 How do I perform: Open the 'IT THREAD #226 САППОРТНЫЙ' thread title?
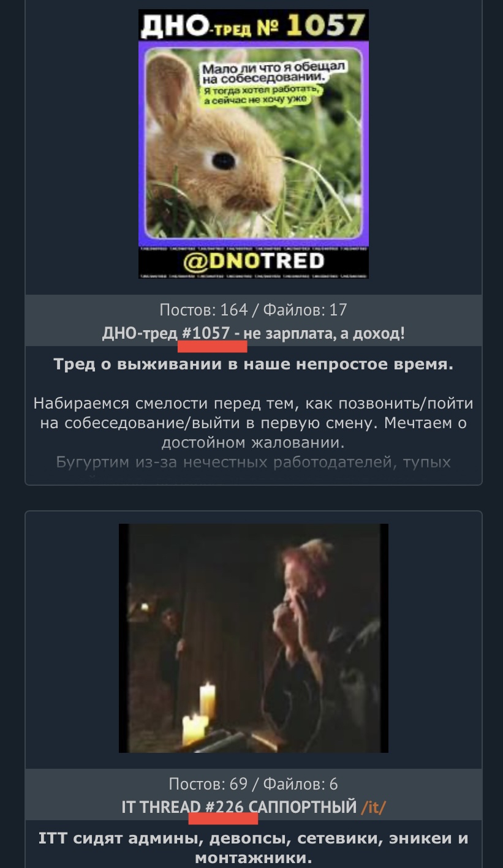(239, 807)
